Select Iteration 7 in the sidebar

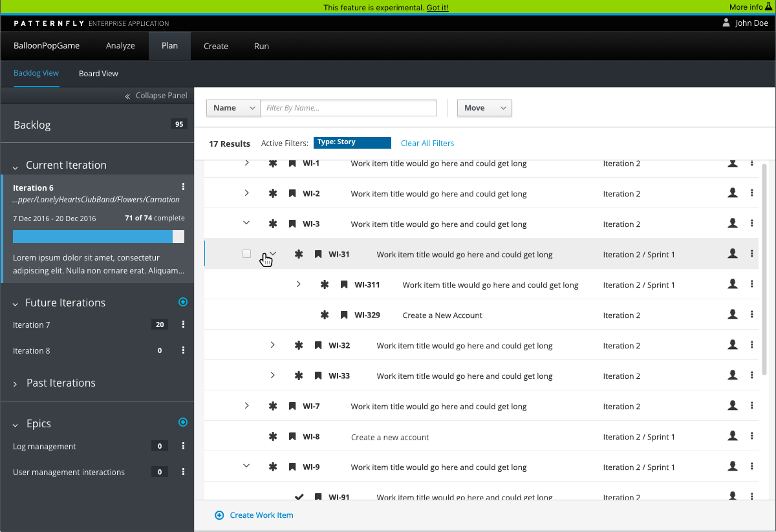[x=32, y=325]
